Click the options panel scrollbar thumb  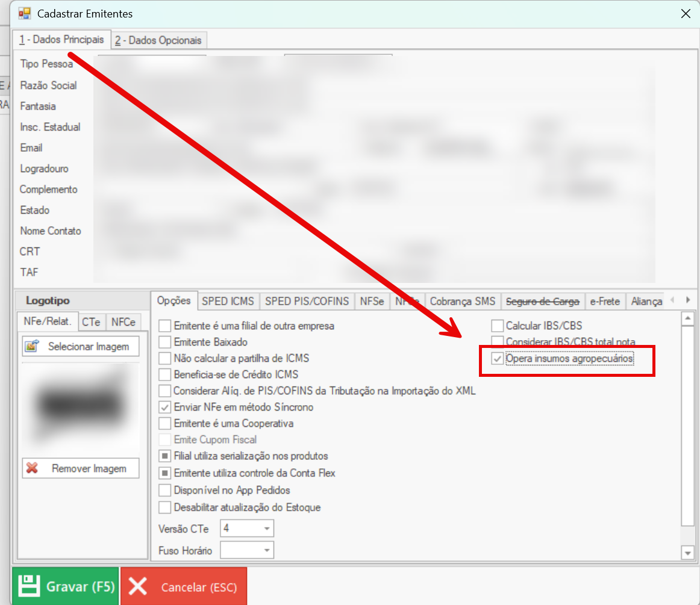(687, 426)
